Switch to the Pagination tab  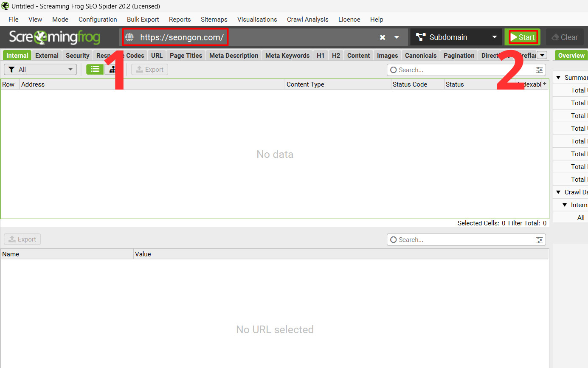click(459, 56)
